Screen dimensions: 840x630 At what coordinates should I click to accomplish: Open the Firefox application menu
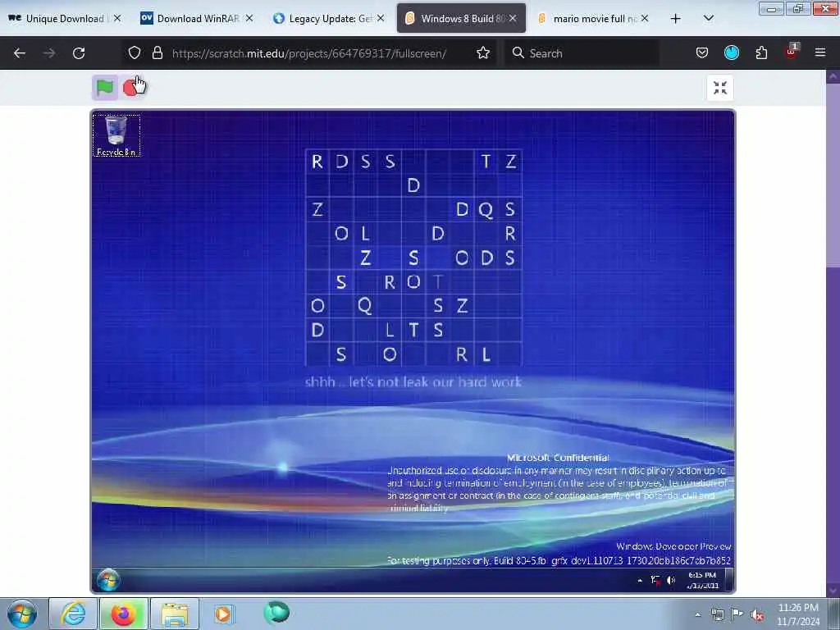820,52
